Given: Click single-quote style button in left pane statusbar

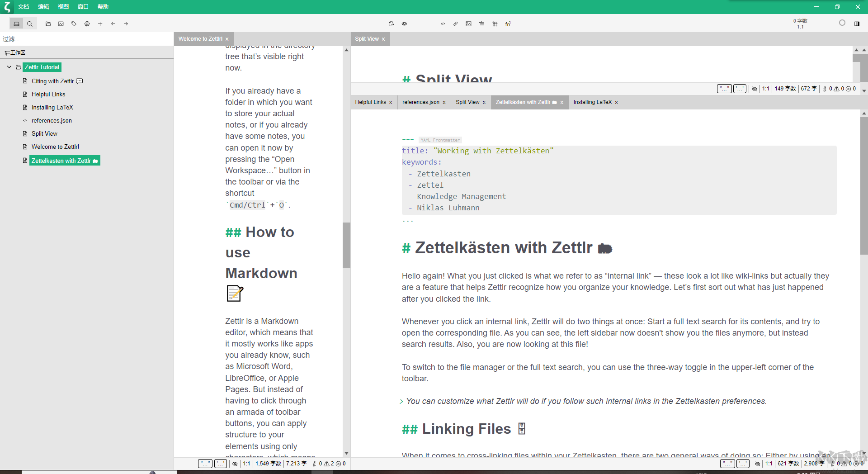Looking at the screenshot, I should pos(221,463).
